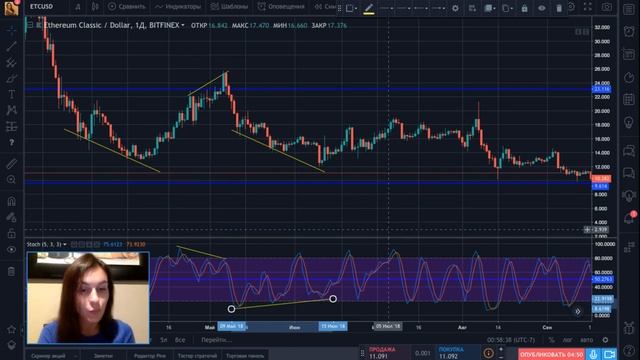Select the ruler measure tool
The height and width of the screenshot is (360, 640).
coord(11,164)
